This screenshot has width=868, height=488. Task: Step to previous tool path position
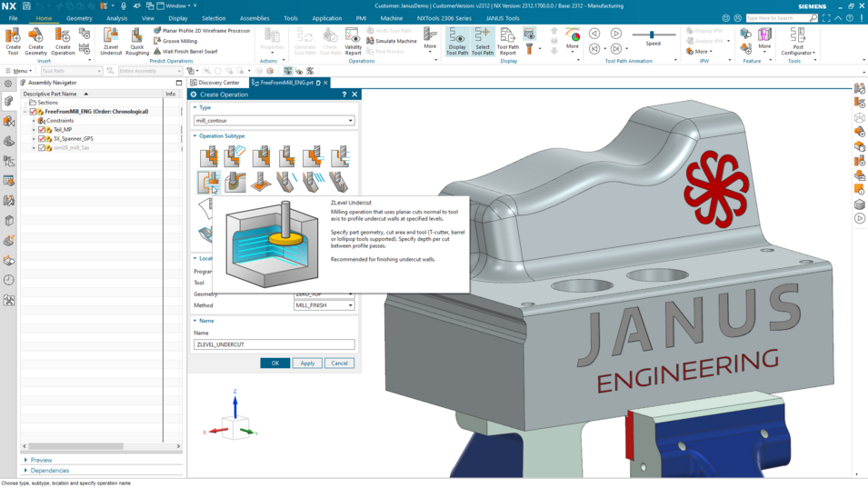click(x=594, y=49)
